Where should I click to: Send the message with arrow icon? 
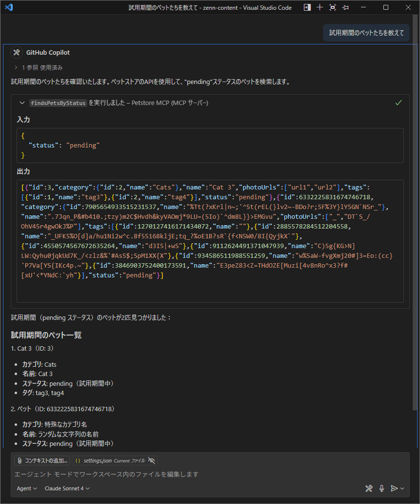pos(394,488)
